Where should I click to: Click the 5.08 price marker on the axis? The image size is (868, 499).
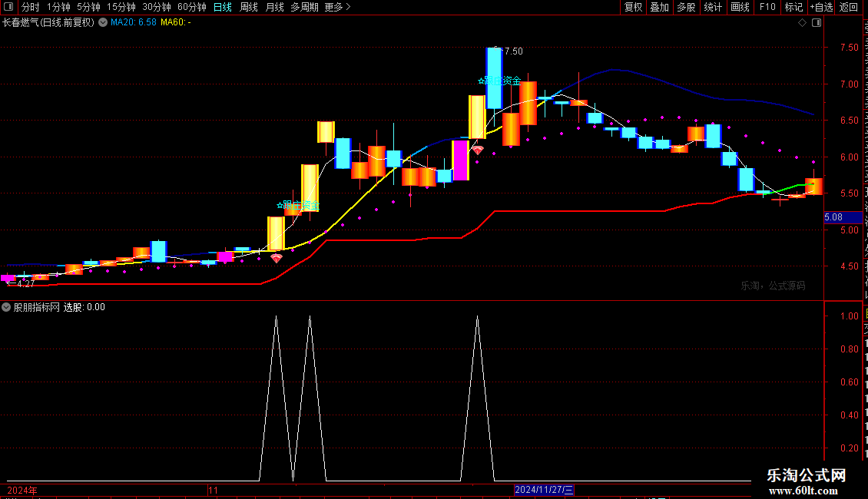coord(843,217)
